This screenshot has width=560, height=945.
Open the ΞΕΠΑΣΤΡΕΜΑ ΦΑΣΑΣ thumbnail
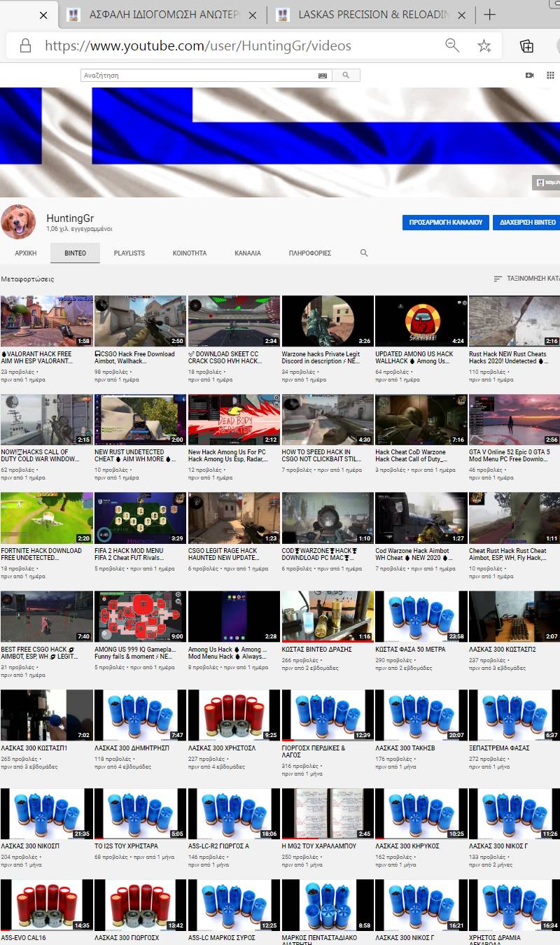pos(515,715)
